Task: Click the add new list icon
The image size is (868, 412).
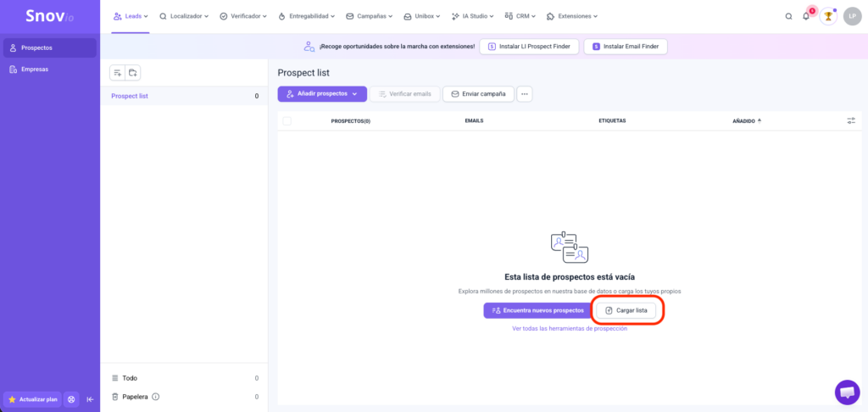Action: click(118, 73)
